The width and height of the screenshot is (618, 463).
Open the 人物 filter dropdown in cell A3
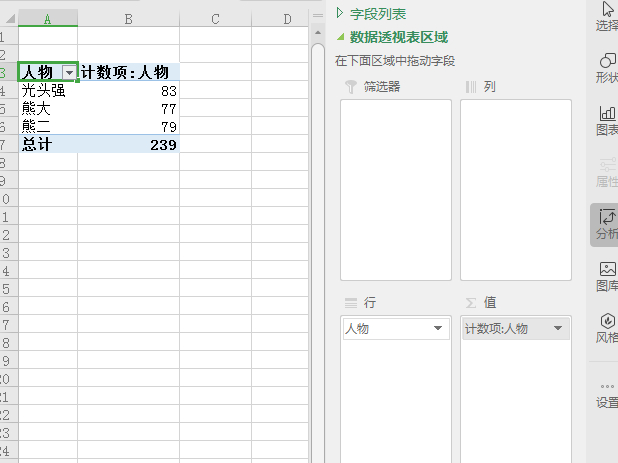pyautogui.click(x=69, y=73)
